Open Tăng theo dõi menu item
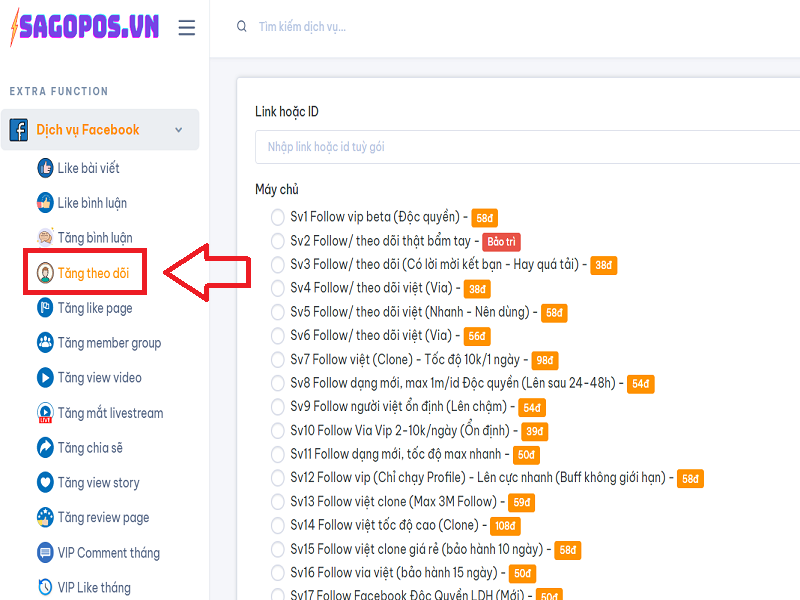Viewport: 800px width, 600px height. point(93,273)
